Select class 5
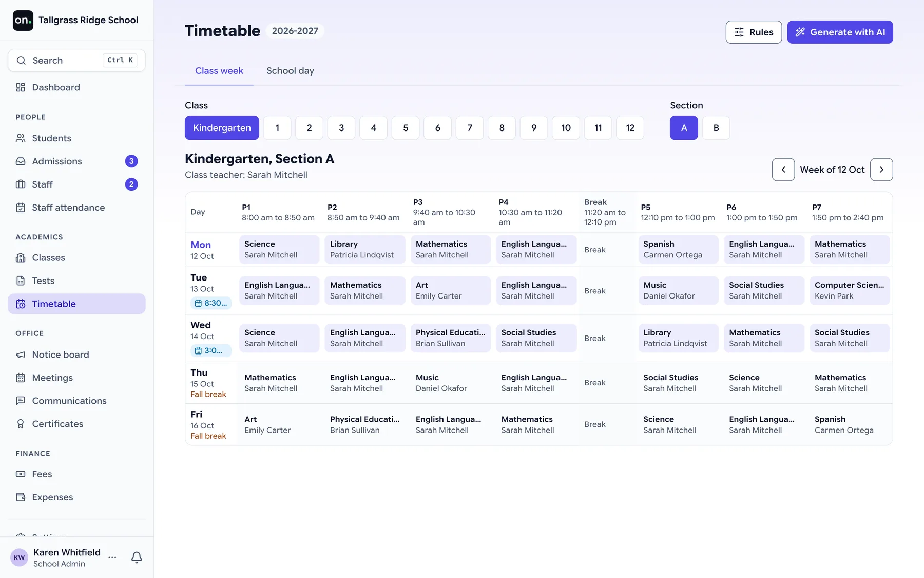 point(406,128)
